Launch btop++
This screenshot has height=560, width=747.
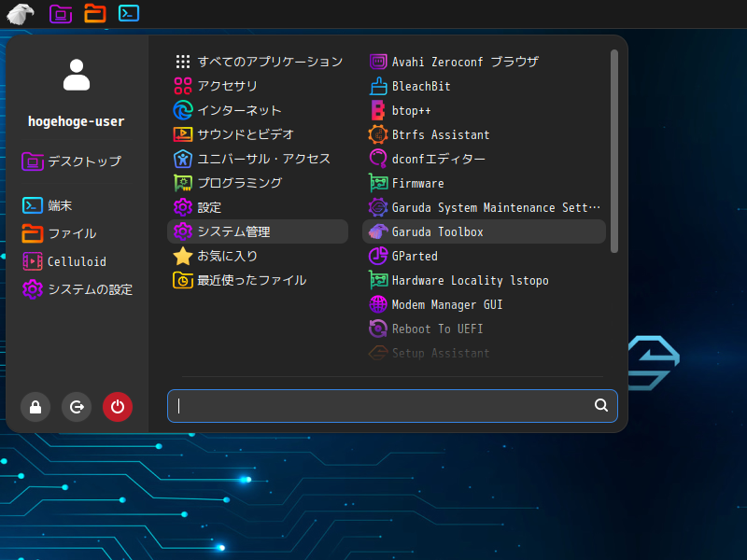tap(484, 110)
